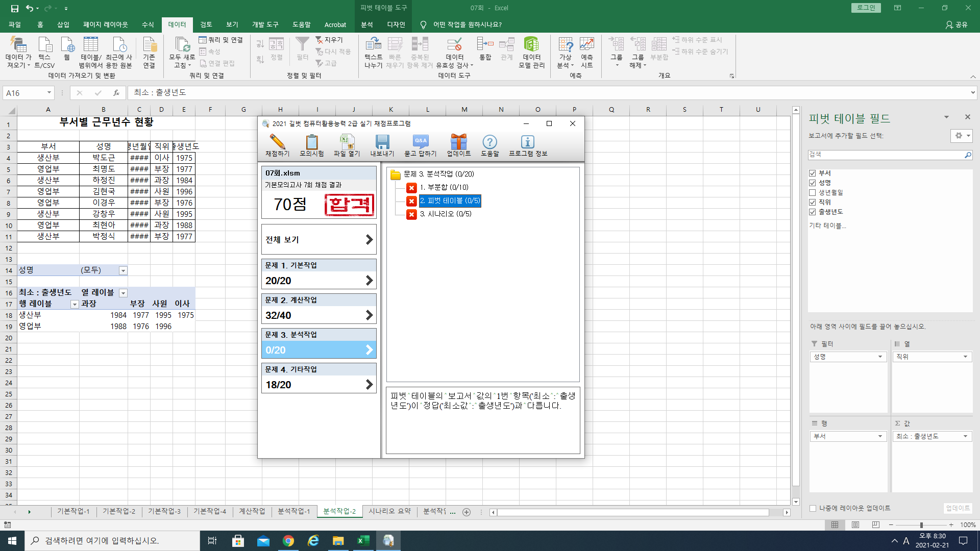The width and height of the screenshot is (980, 551).
Task: Click the Windows taskbar search box
Action: [x=112, y=541]
